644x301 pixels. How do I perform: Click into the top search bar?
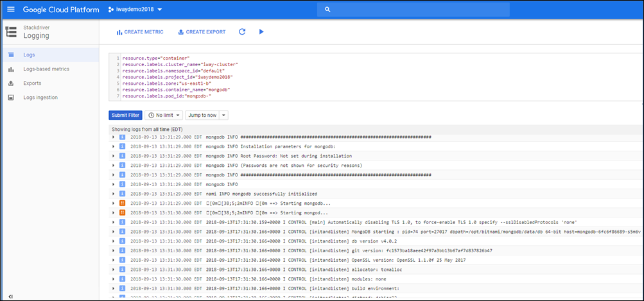(x=413, y=10)
